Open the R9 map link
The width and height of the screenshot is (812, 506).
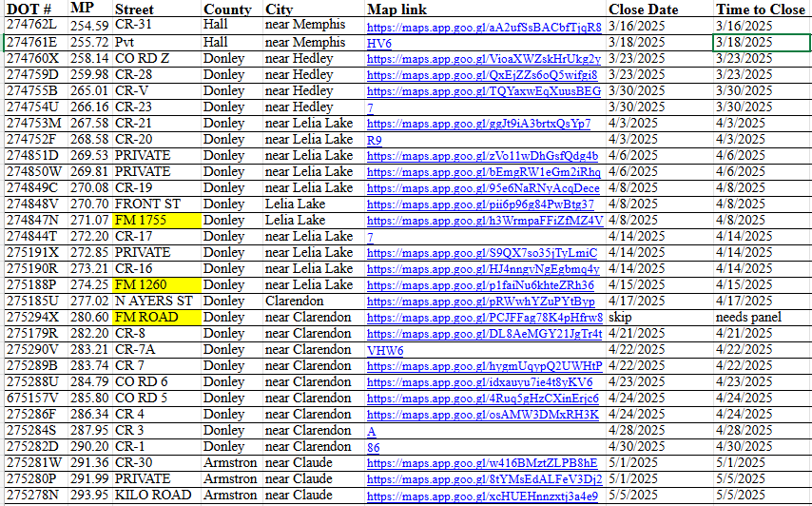tap(375, 140)
